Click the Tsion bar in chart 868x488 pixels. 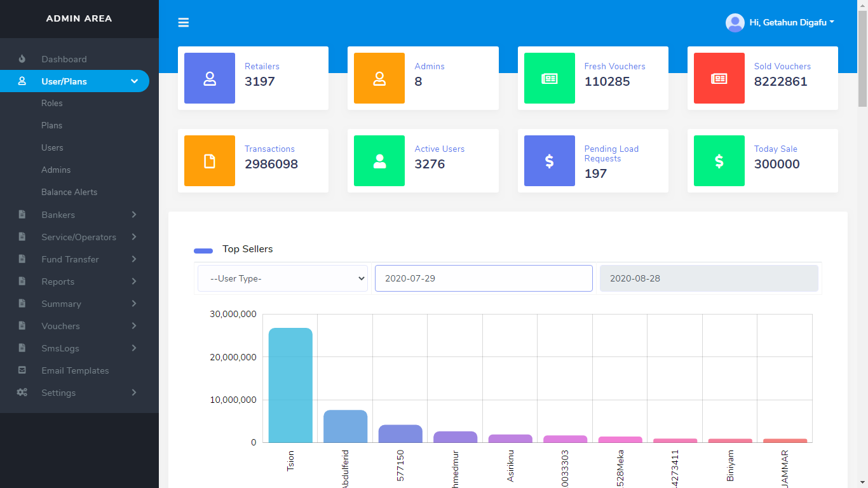(290, 385)
